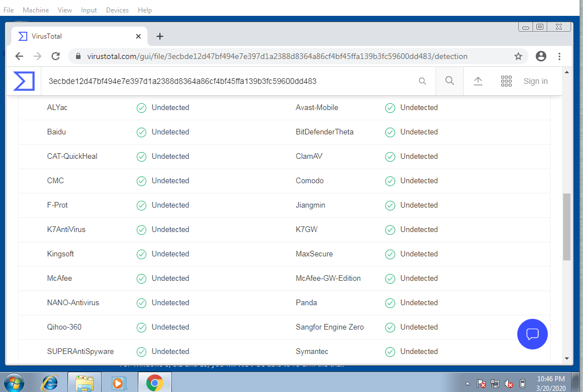Image resolution: width=583 pixels, height=392 pixels.
Task: Click the Chrome taskbar icon
Action: [x=154, y=382]
